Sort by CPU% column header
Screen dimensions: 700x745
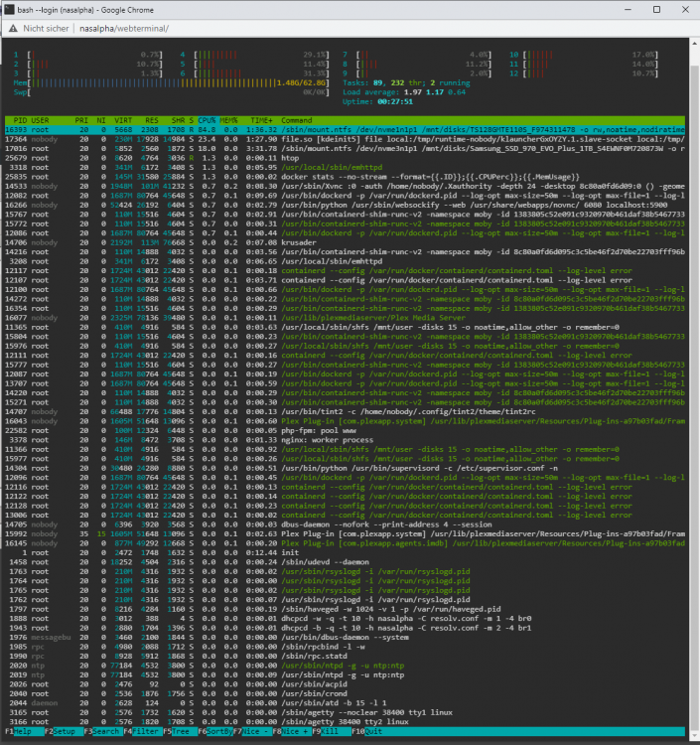207,120
